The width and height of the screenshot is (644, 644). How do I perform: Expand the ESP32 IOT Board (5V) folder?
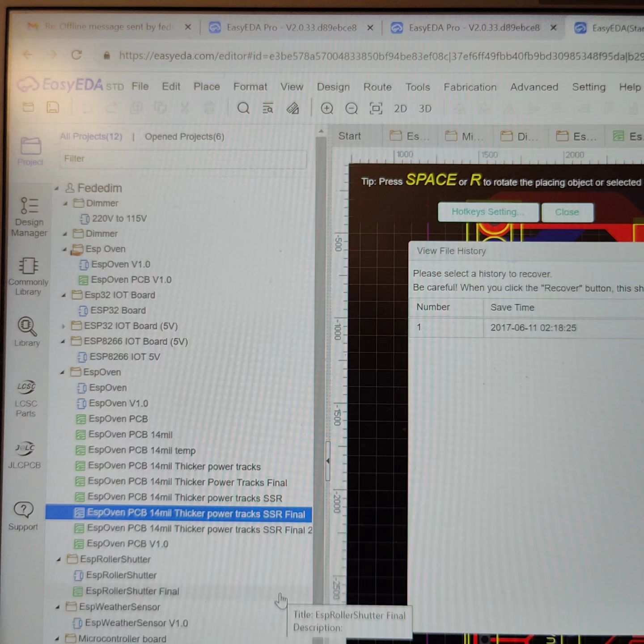63,326
